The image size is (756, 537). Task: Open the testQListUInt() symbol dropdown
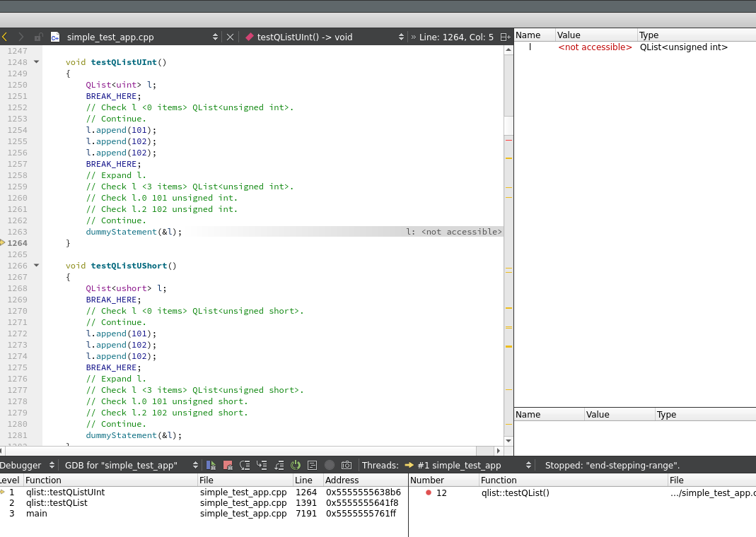(x=401, y=37)
